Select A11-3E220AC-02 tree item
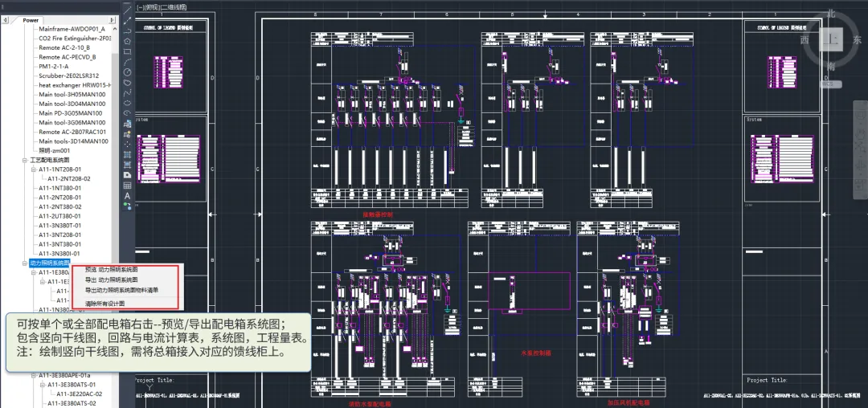This screenshot has height=408, width=868. [x=79, y=394]
